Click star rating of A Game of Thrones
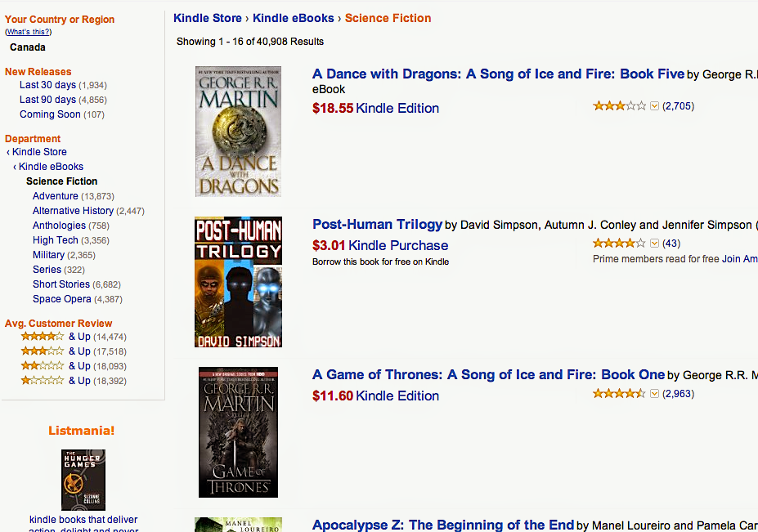This screenshot has width=758, height=532. click(619, 394)
